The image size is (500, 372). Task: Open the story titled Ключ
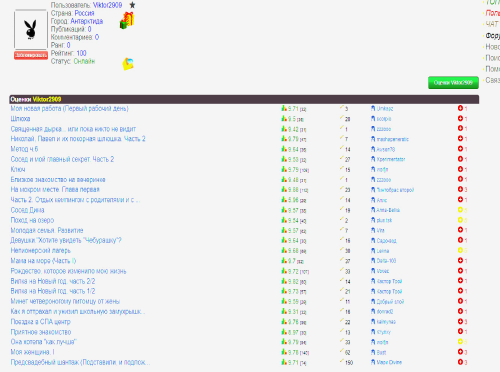point(18,169)
